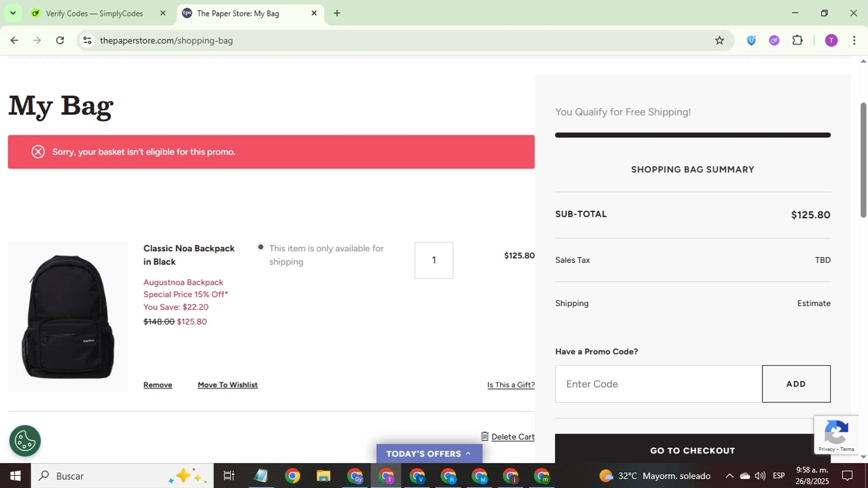Screen dimensions: 868x488
Task: Click the ADD promo code button
Action: tap(796, 384)
